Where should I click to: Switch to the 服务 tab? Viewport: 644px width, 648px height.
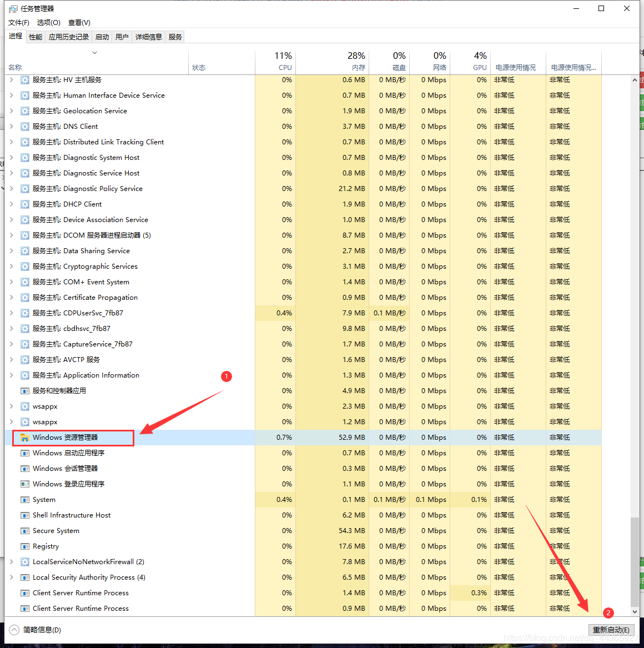tap(175, 37)
